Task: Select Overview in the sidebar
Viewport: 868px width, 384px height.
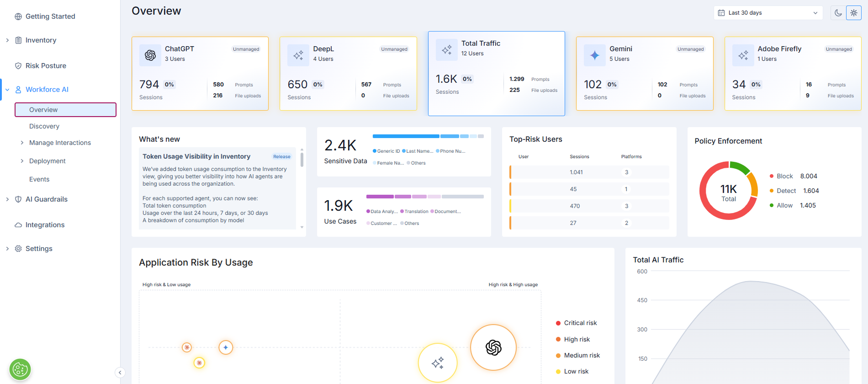Action: point(65,110)
